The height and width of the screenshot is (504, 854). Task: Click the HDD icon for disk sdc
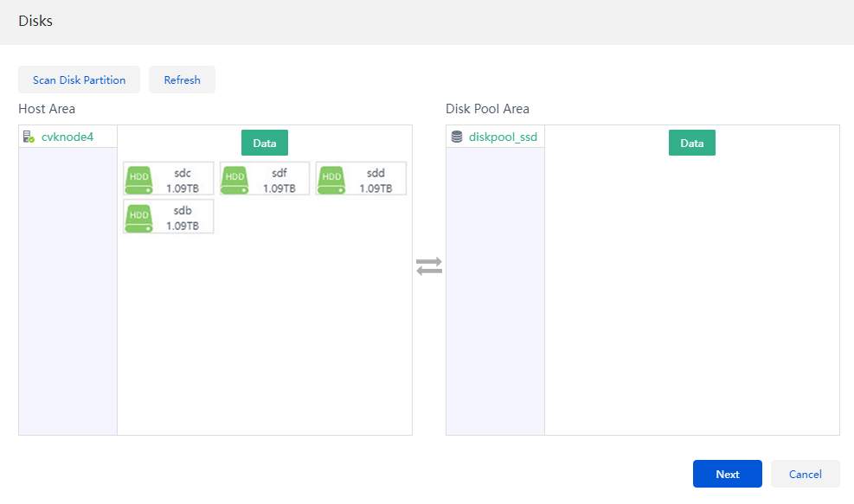point(139,180)
